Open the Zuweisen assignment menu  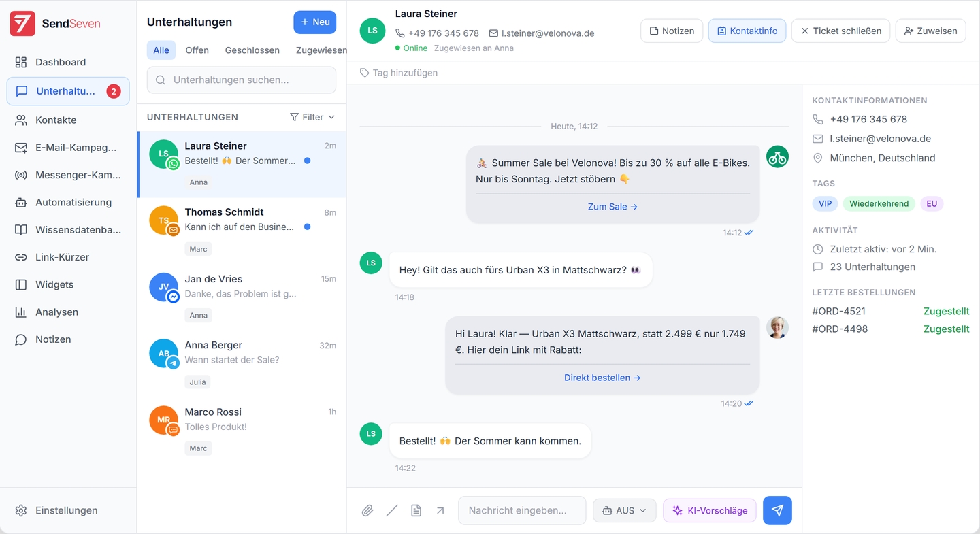(930, 31)
